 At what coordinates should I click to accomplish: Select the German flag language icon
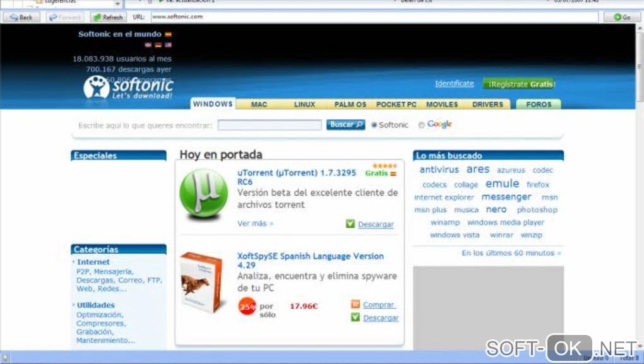158,45
